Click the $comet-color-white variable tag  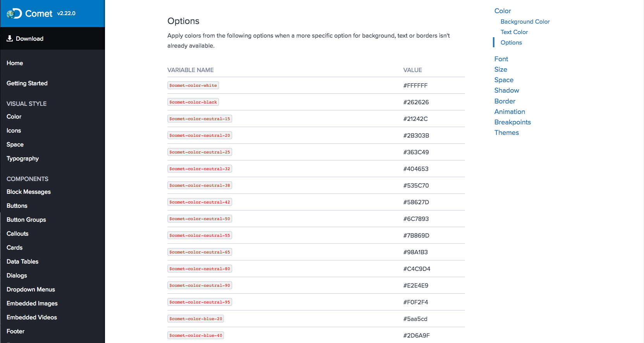(x=193, y=85)
